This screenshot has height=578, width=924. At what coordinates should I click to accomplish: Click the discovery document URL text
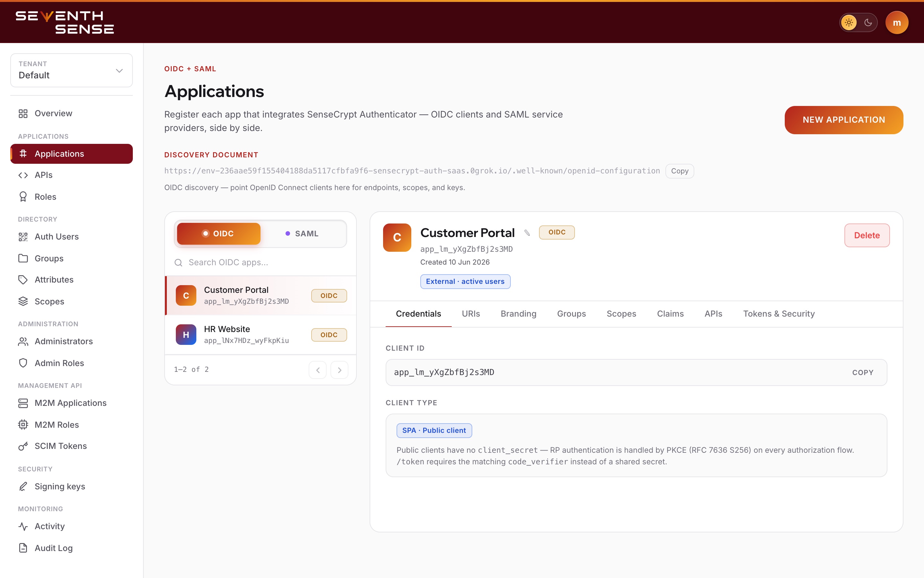coord(412,171)
